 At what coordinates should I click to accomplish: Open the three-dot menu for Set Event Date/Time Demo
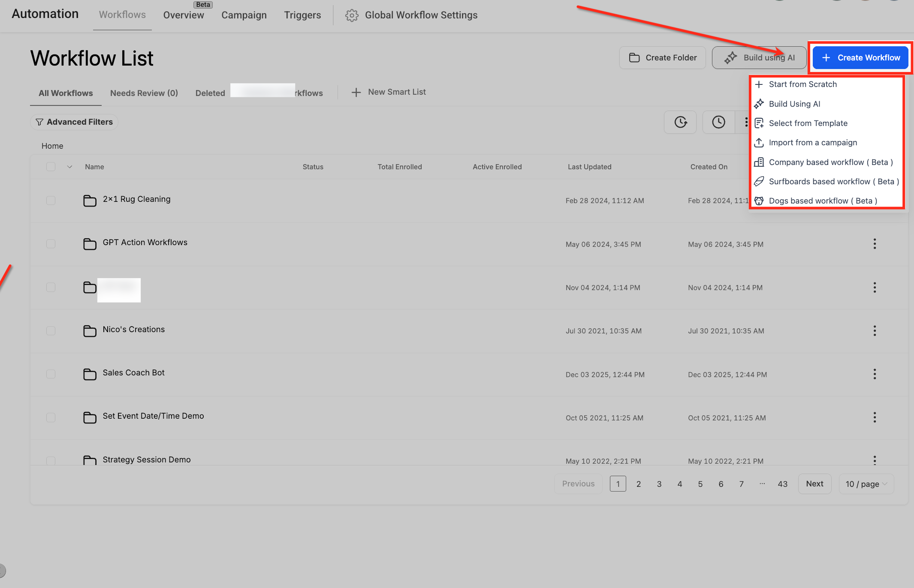coord(875,417)
